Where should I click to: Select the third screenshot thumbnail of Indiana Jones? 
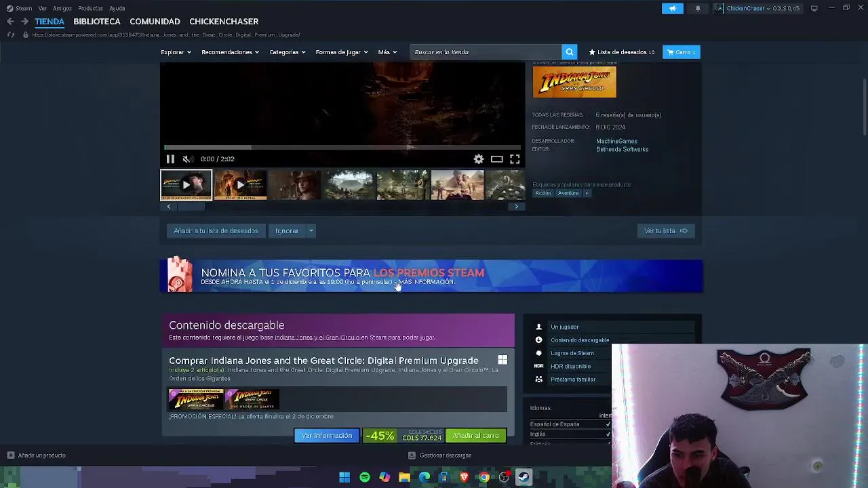pyautogui.click(x=294, y=185)
